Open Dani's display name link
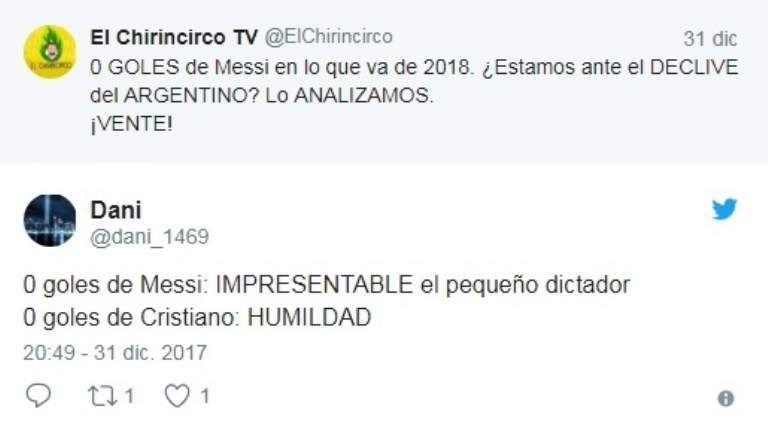The image size is (768, 430). (114, 209)
